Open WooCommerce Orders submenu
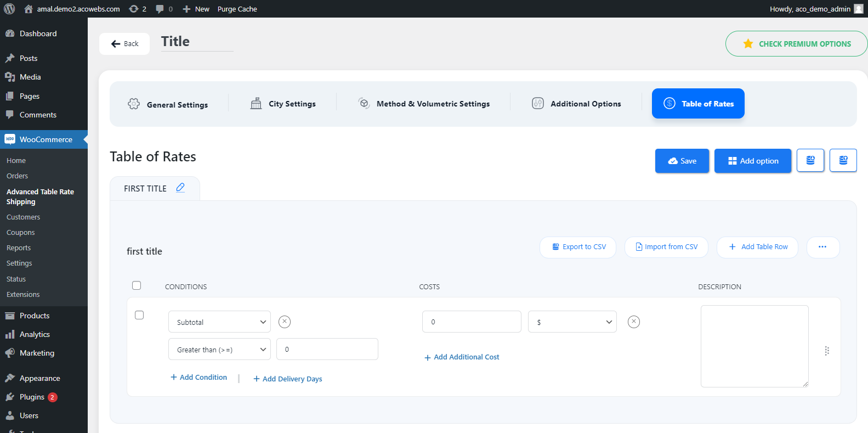Screen dimensions: 868x433 coord(17,176)
